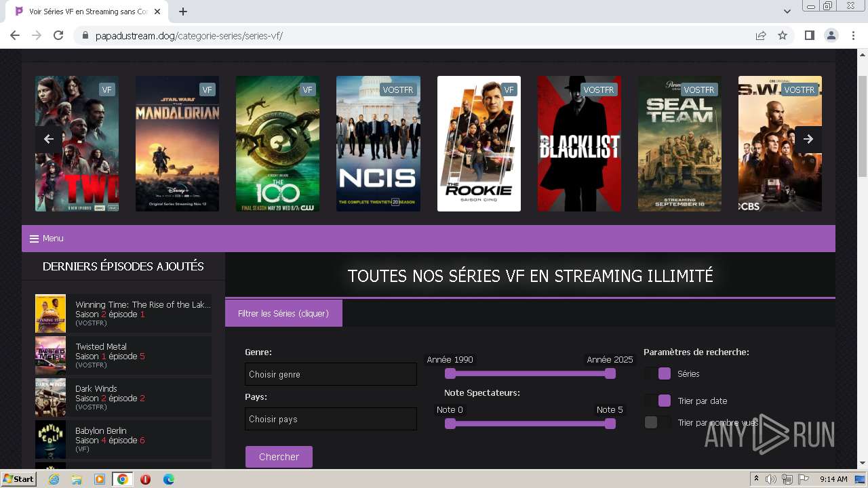Open Winning Time latest episode link
The image size is (868, 488).
click(123, 313)
